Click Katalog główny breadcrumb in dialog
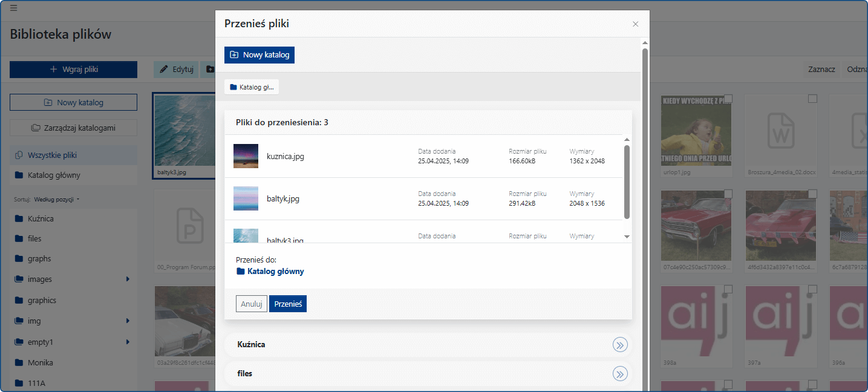This screenshot has height=392, width=868. tap(252, 87)
